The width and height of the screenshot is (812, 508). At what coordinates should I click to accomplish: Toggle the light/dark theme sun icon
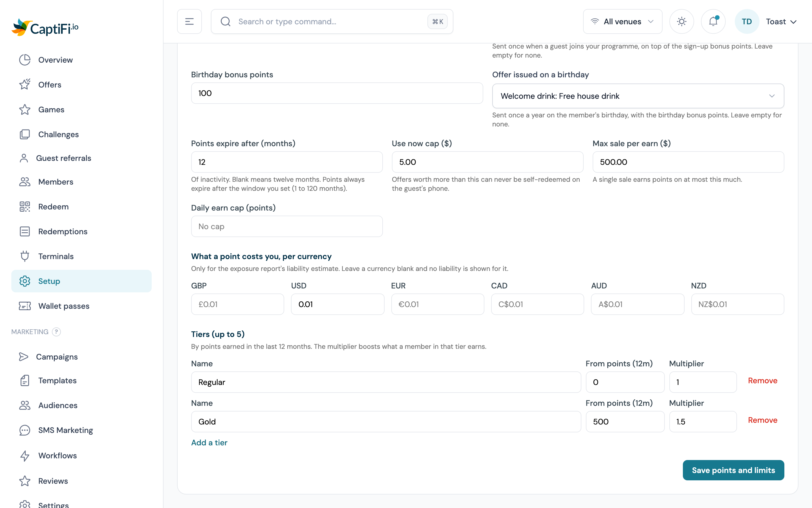pos(681,21)
